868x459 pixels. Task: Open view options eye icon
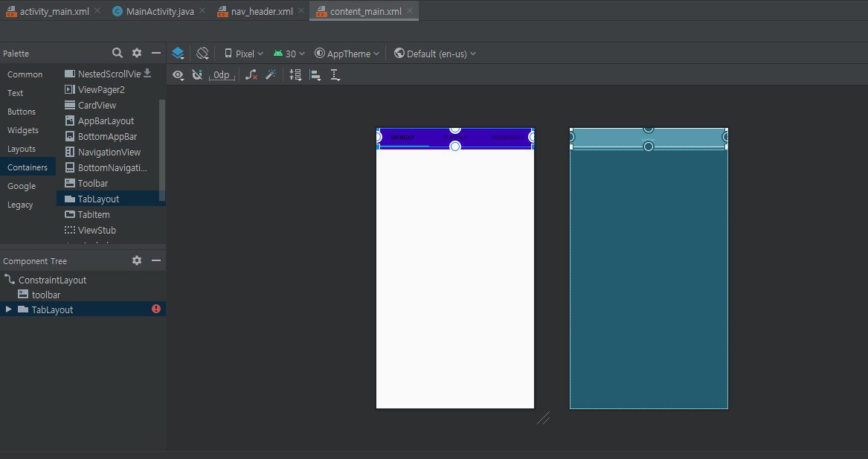[178, 74]
